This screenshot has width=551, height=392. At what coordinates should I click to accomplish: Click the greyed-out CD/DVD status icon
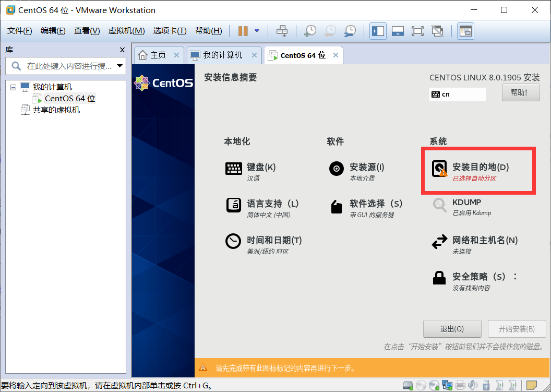pyautogui.click(x=421, y=386)
